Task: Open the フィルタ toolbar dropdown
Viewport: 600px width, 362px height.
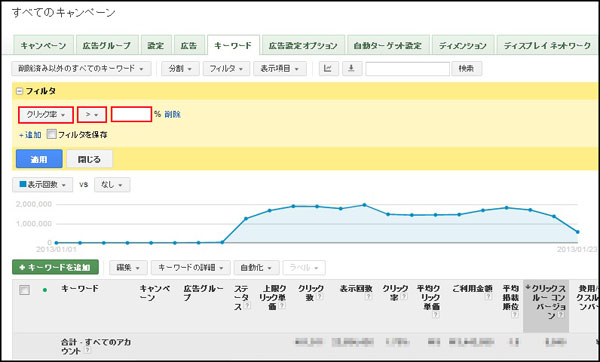Action: pos(226,69)
